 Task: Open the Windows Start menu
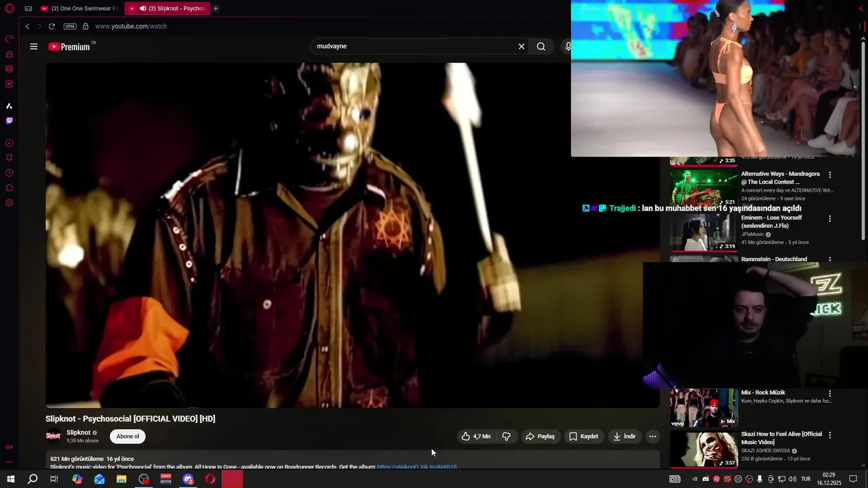(10, 479)
